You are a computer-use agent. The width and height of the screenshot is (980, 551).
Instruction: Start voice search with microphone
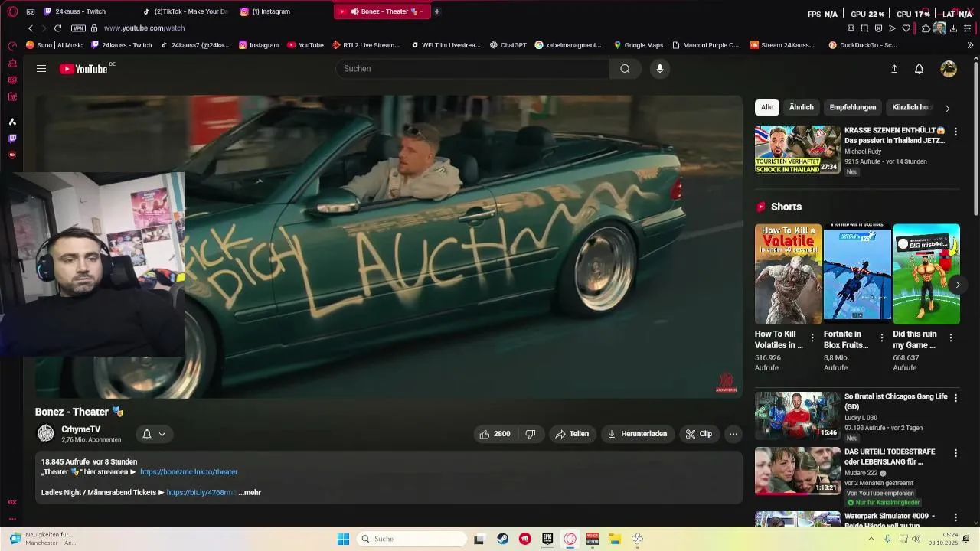pyautogui.click(x=660, y=69)
